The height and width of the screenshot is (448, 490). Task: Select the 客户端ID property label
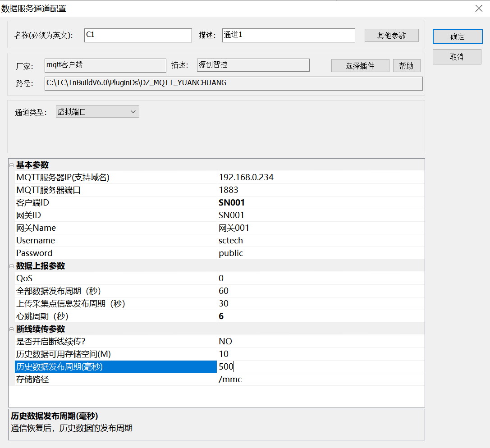click(x=32, y=203)
